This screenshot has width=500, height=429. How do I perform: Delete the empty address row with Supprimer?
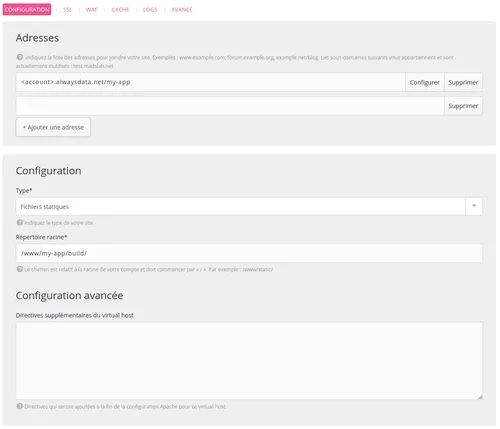[x=463, y=106]
